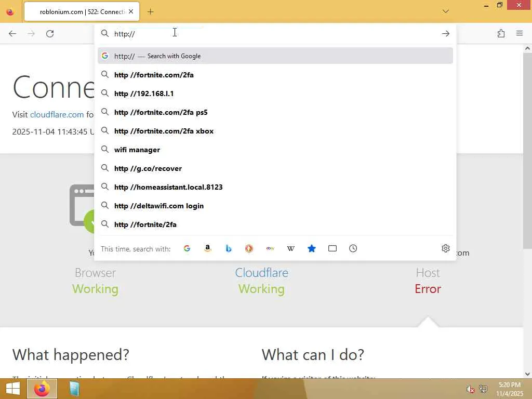Screen dimensions: 532x399
Task: Choose suggestion 'http //fortnite.com/2fa xbox'
Action: pyautogui.click(x=275, y=131)
